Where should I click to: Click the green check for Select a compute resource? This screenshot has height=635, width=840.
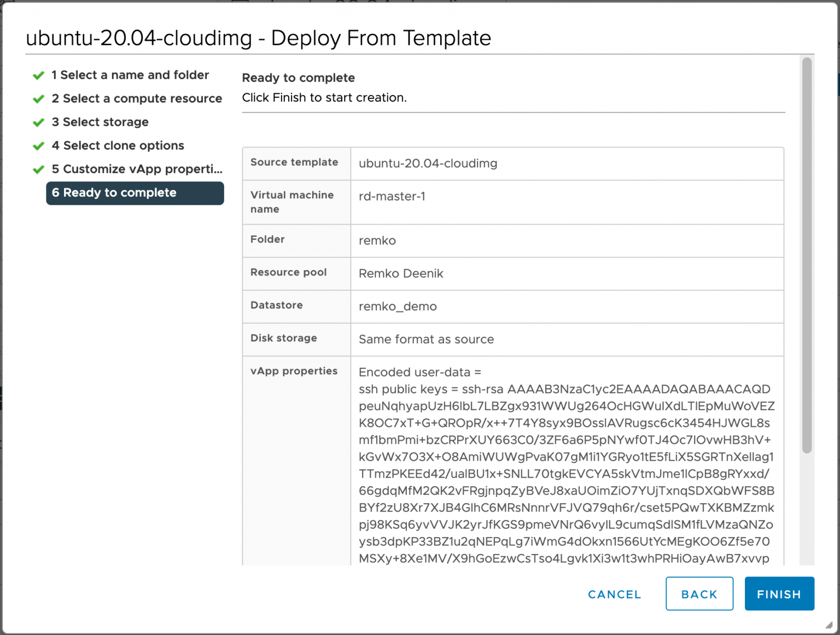[38, 99]
